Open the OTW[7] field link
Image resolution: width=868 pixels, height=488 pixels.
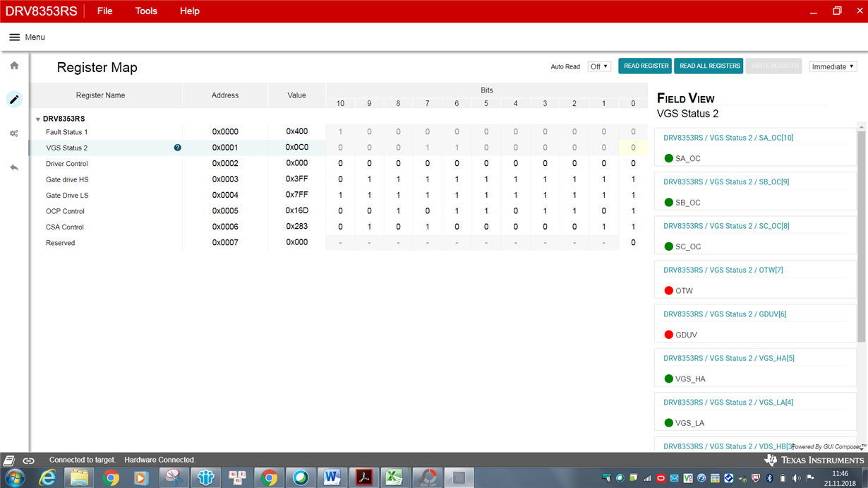(723, 270)
